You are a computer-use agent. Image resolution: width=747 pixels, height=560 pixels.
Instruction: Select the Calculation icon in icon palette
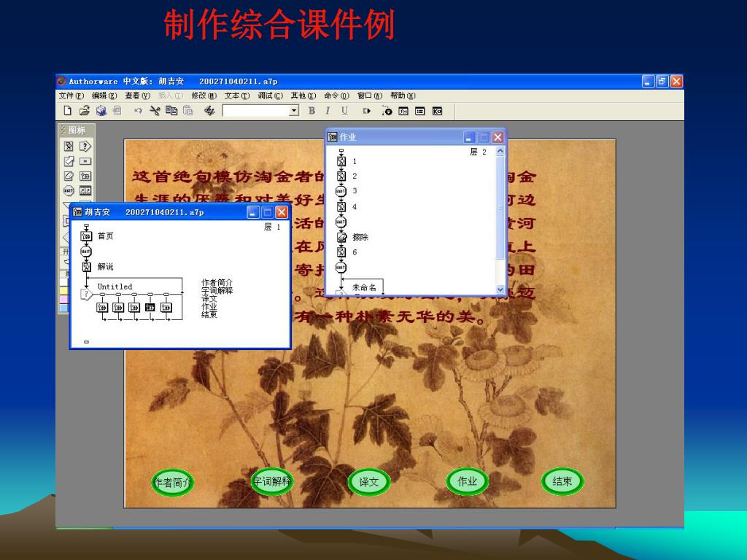coord(85,161)
